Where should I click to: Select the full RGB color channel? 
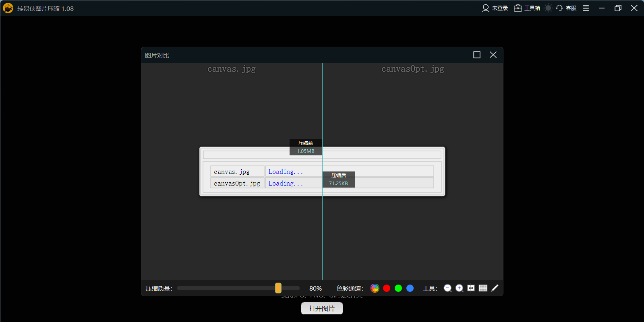coord(375,288)
